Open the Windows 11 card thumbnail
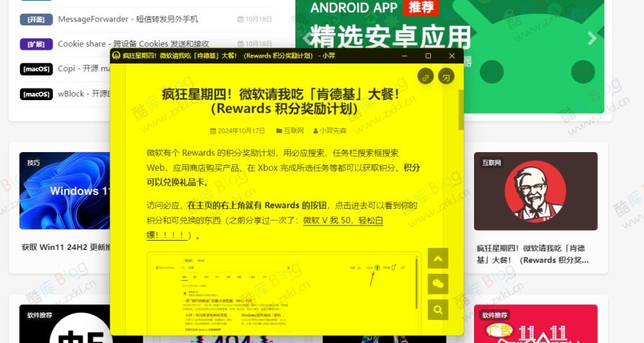Screen dimensions: 644x343 pyautogui.click(x=65, y=191)
